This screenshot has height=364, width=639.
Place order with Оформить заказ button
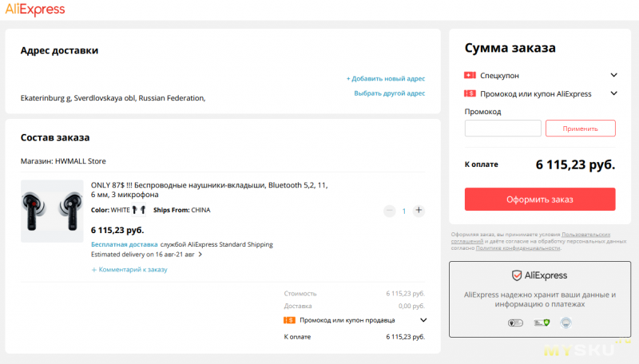(540, 199)
